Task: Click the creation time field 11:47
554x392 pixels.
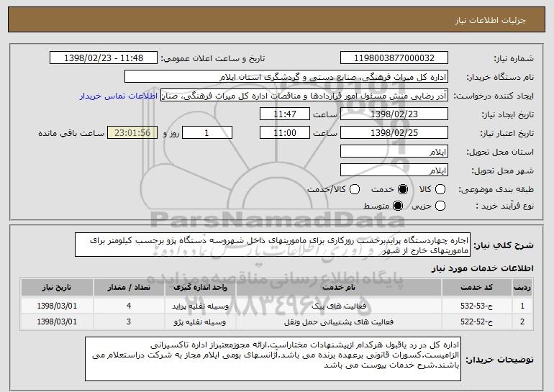Action: pyautogui.click(x=285, y=114)
